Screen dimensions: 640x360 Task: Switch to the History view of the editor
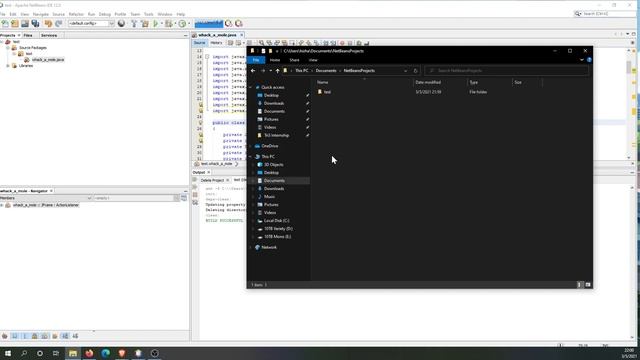click(216, 43)
